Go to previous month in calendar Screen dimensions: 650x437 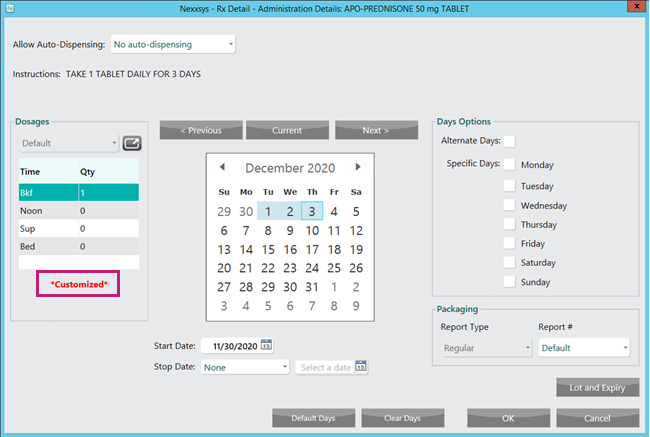coord(222,167)
